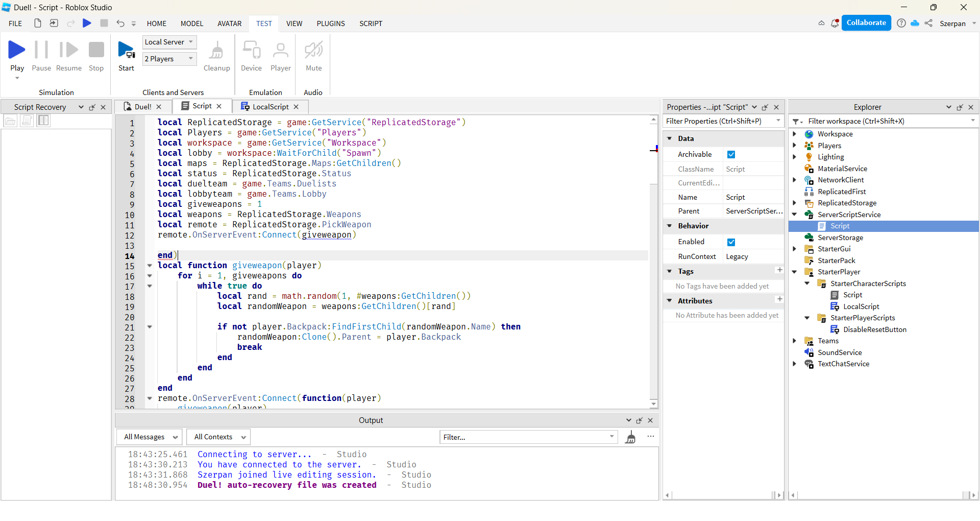This screenshot has width=980, height=521.
Task: Click the Filter Properties input field
Action: (723, 121)
